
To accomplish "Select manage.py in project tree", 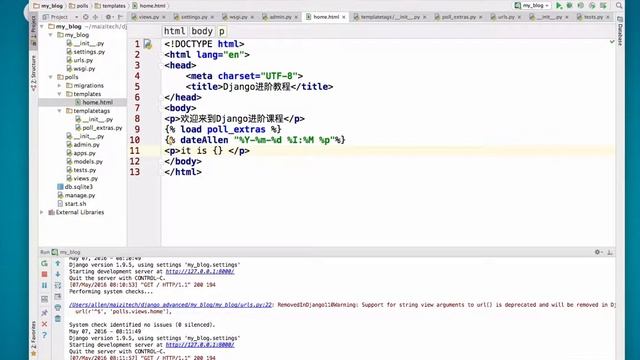I will pyautogui.click(x=76, y=196).
